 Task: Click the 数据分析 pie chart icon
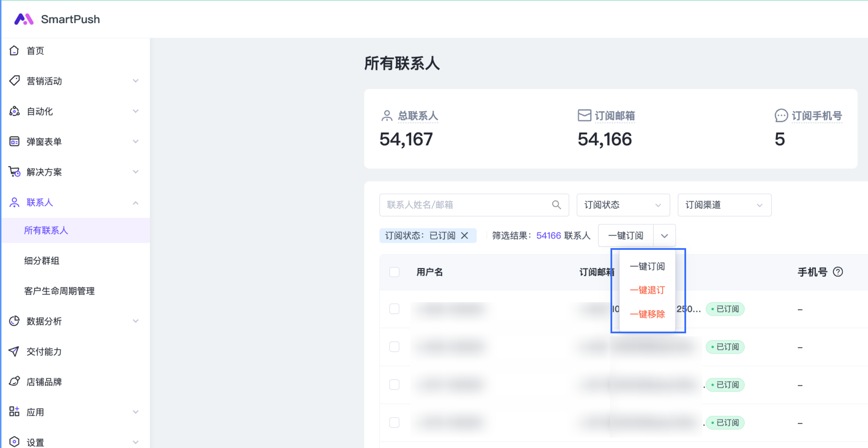tap(14, 321)
